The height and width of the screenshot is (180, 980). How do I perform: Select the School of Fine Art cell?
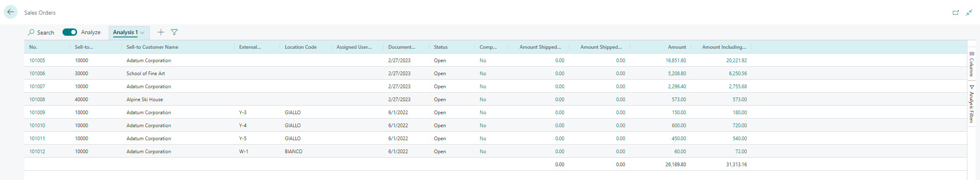(146, 74)
